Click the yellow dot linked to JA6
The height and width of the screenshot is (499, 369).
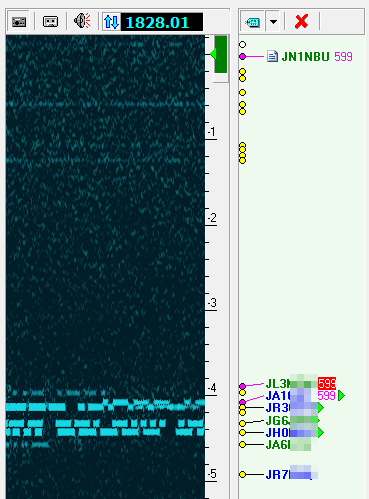(x=243, y=445)
